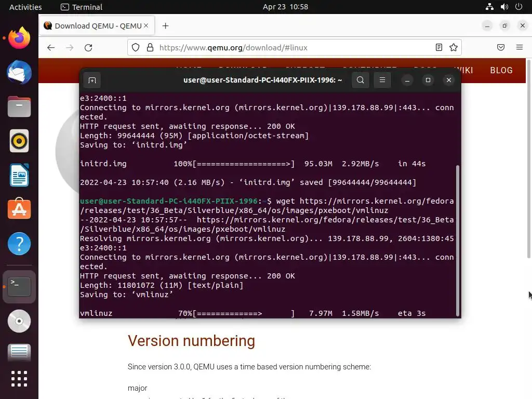Open a new Firefox tab
This screenshot has width=532, height=399.
165,26
